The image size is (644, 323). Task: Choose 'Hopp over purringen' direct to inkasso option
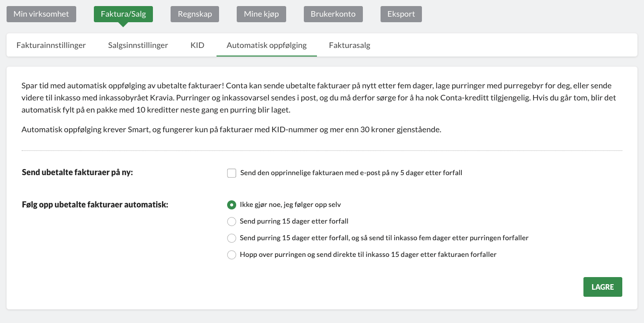coord(232,255)
